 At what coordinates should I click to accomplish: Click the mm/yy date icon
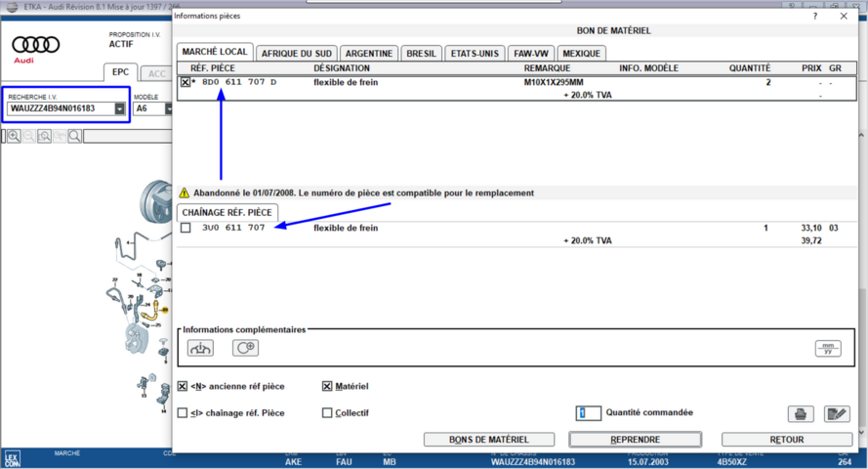click(828, 348)
